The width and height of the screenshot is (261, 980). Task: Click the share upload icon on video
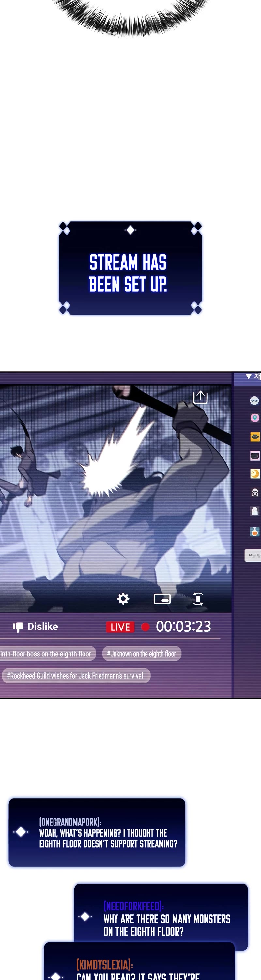point(200,397)
